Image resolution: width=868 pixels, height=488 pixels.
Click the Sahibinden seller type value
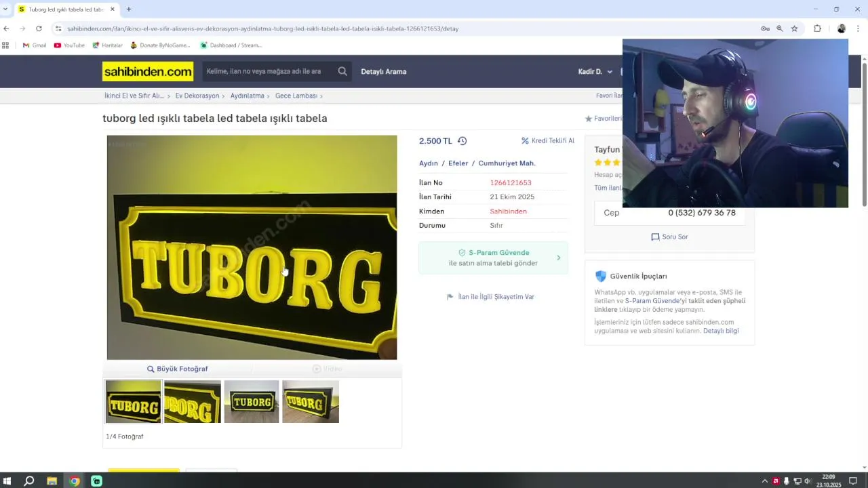[x=508, y=211]
